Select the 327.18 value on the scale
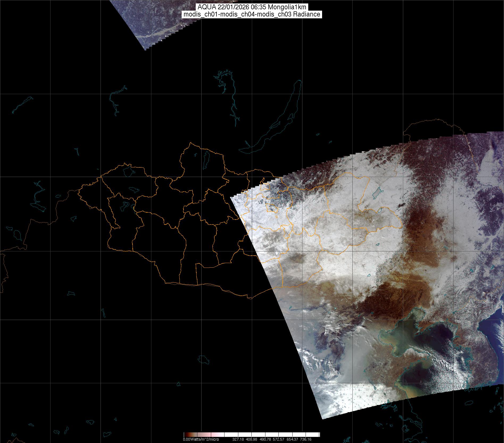The width and height of the screenshot is (504, 443). click(239, 440)
